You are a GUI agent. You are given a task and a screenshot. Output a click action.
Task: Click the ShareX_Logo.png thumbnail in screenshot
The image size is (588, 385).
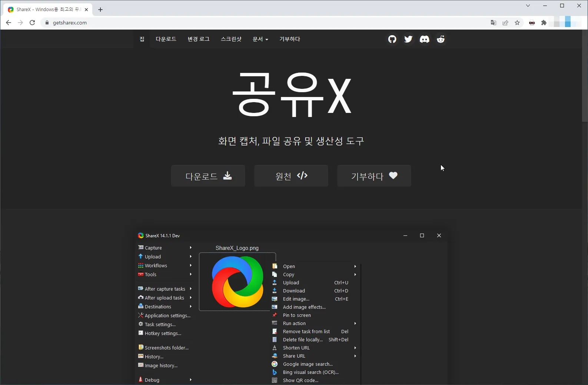237,282
